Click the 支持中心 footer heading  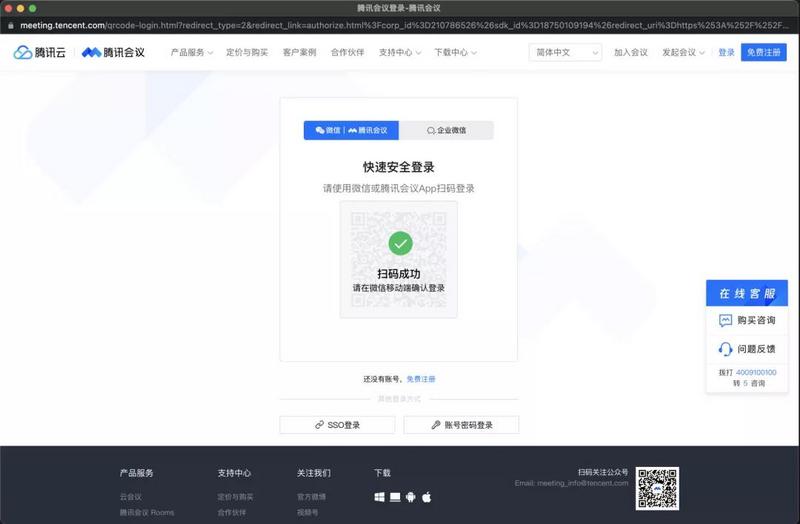(234, 473)
